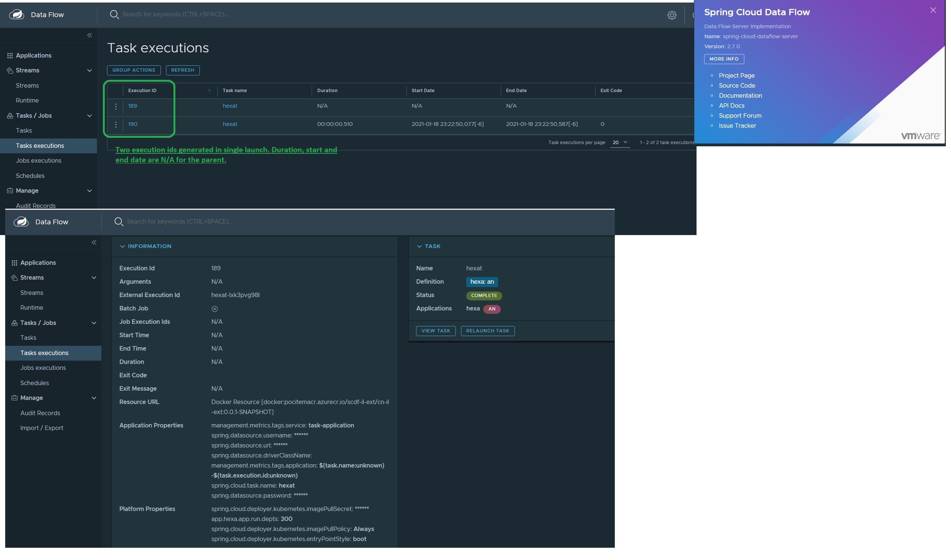This screenshot has height=560, width=951.
Task: Click the RELAUNCH TASK button
Action: click(488, 331)
